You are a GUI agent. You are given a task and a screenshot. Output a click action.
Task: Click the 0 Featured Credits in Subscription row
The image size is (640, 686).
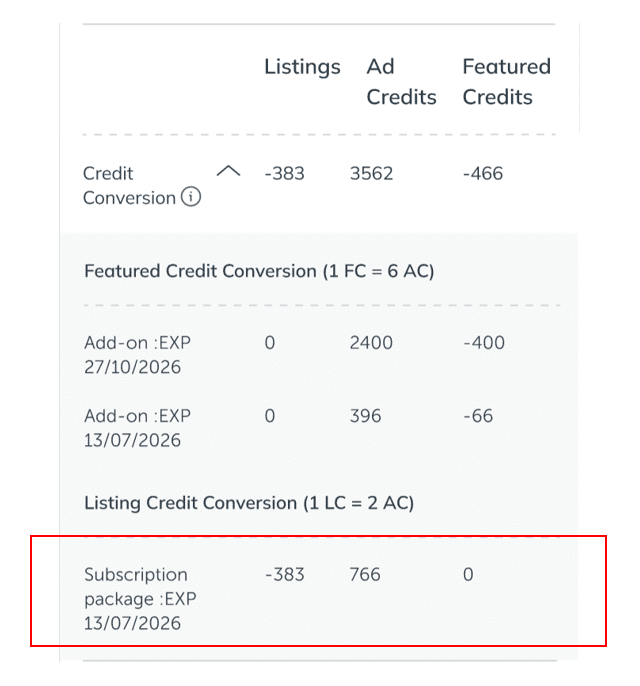click(468, 575)
